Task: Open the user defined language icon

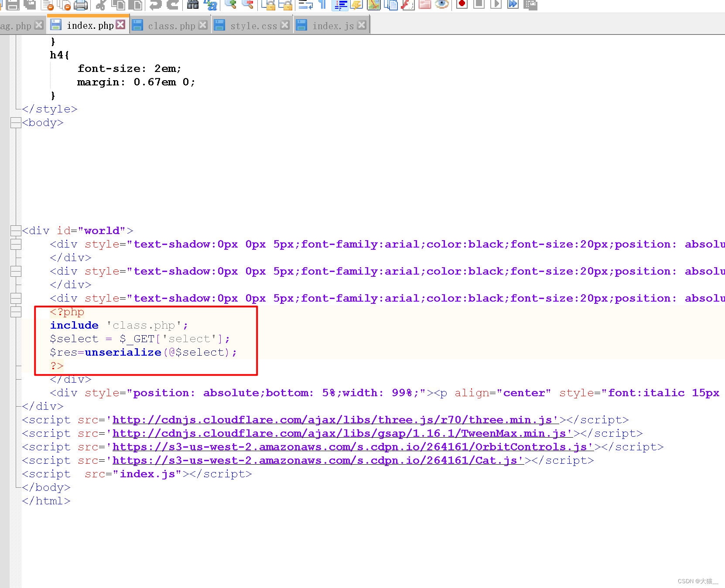Action: point(356,5)
